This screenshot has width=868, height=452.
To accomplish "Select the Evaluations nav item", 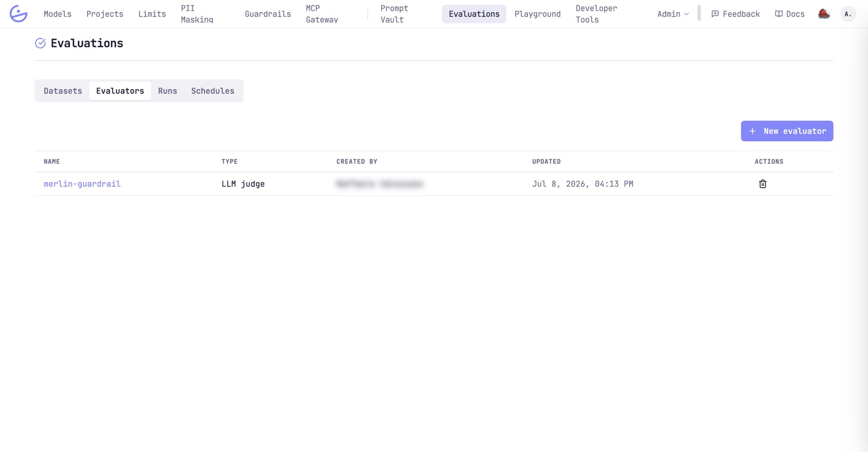I will click(x=474, y=14).
